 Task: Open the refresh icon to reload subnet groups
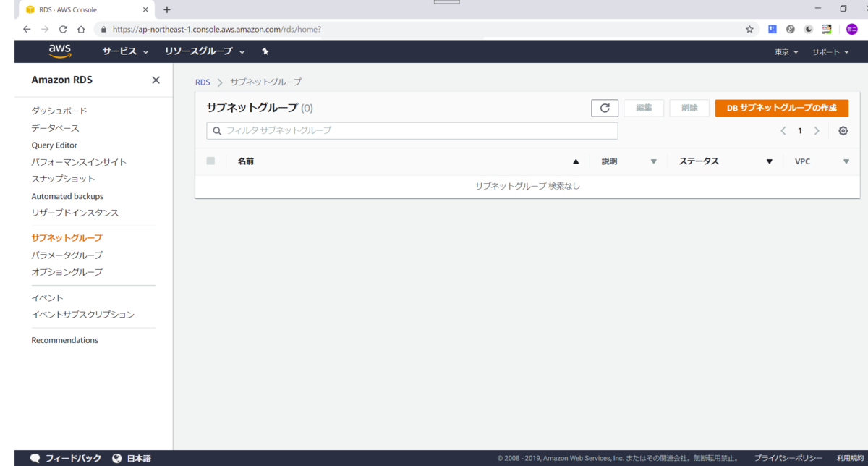(x=605, y=108)
